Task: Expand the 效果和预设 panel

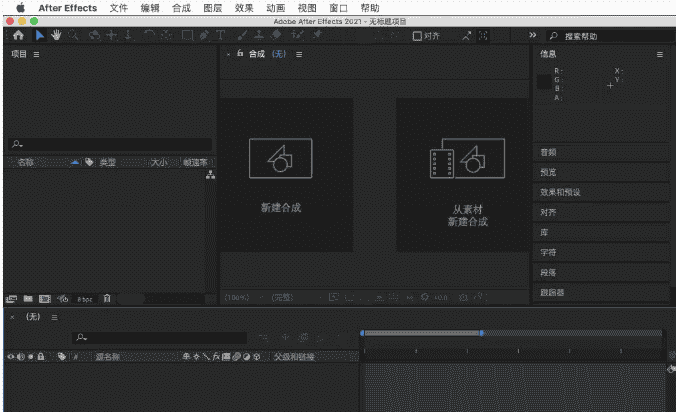Action: [x=601, y=192]
